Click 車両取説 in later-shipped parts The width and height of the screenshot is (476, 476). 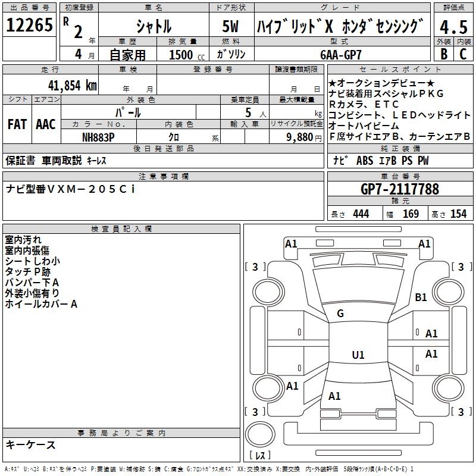[62, 160]
